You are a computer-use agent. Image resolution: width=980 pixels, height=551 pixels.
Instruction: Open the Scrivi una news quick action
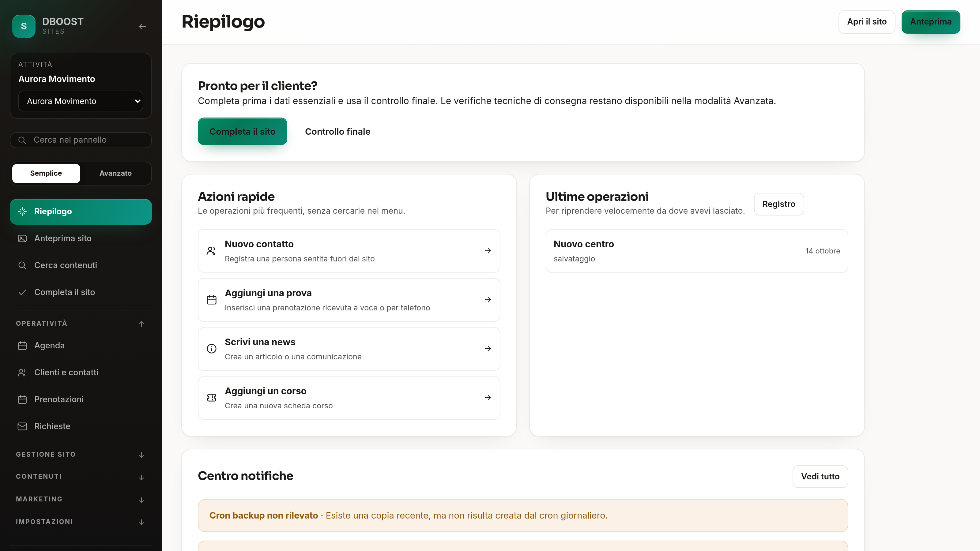(349, 349)
